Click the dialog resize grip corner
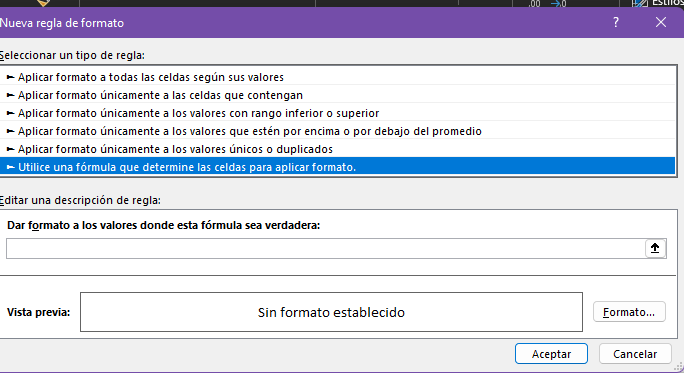 point(679,368)
